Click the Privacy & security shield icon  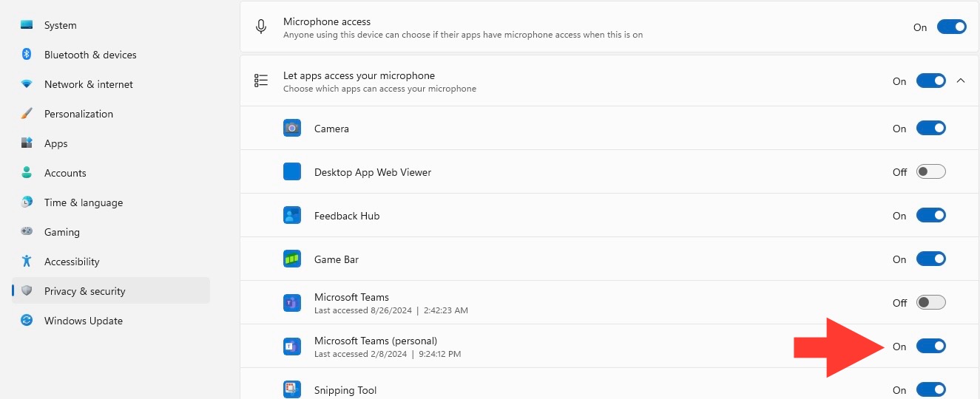tap(27, 291)
